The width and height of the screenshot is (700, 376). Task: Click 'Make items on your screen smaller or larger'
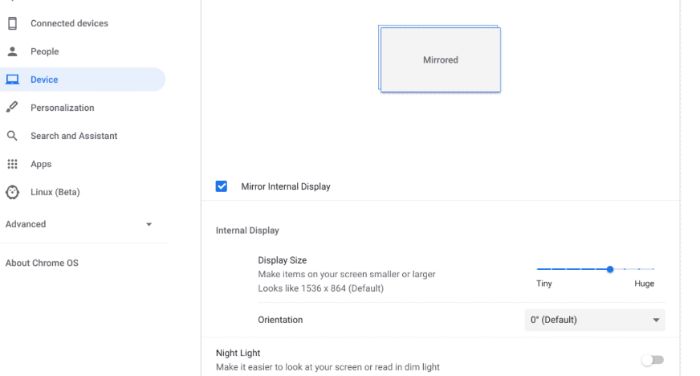pos(346,274)
